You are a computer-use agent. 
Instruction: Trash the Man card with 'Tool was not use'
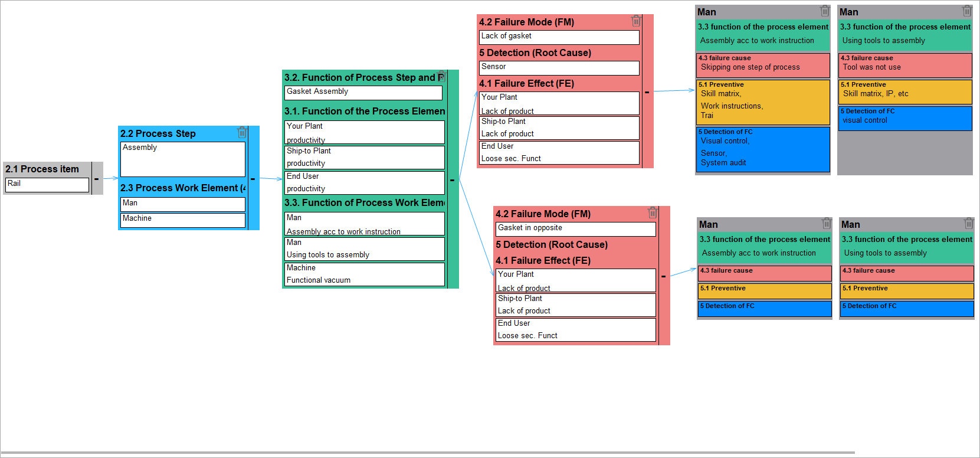pos(966,11)
